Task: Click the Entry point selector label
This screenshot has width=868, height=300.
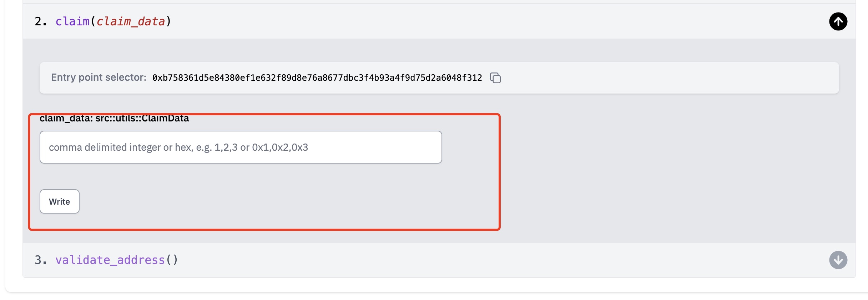Action: pyautogui.click(x=99, y=77)
